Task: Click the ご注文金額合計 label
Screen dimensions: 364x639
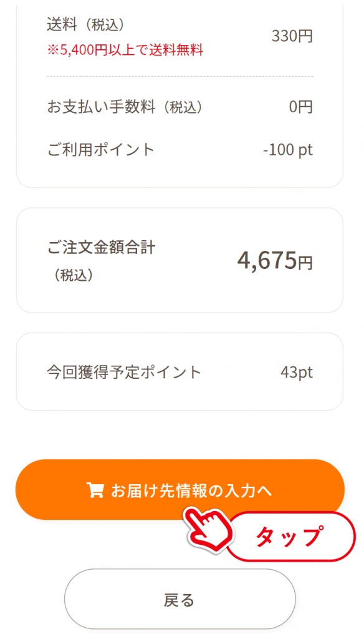Action: pyautogui.click(x=101, y=247)
